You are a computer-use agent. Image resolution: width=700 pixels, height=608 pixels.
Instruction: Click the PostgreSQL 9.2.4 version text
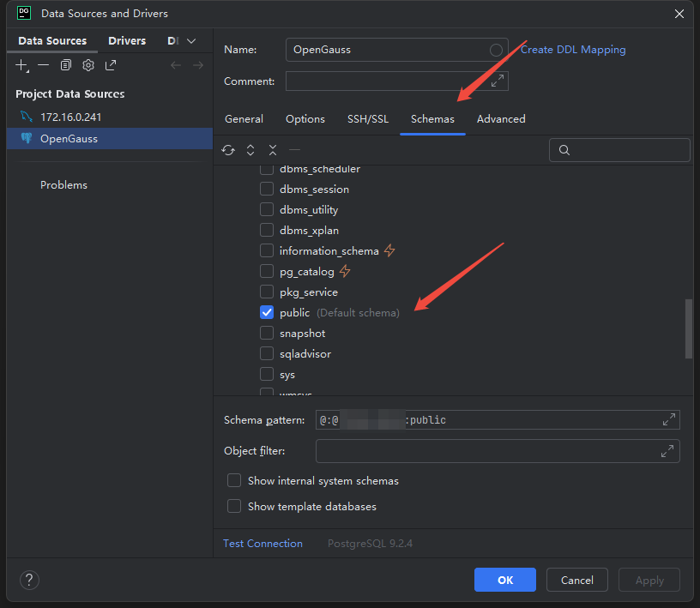(x=370, y=544)
